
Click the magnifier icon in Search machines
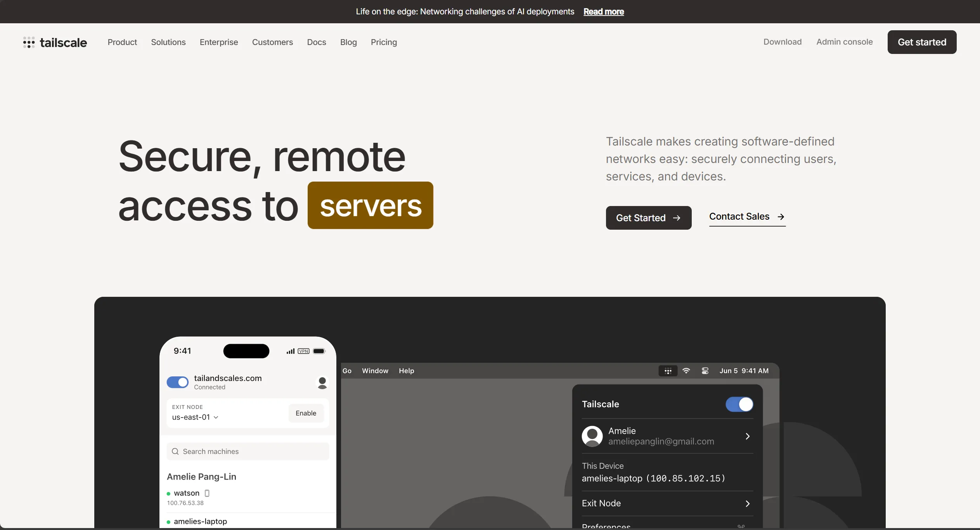175,452
